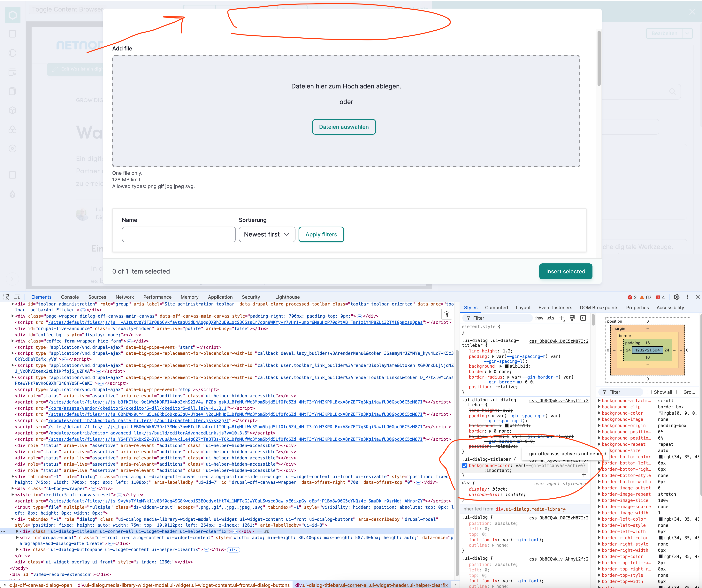Toggle the device emulation toolbar
The height and width of the screenshot is (588, 702).
pyautogui.click(x=17, y=297)
